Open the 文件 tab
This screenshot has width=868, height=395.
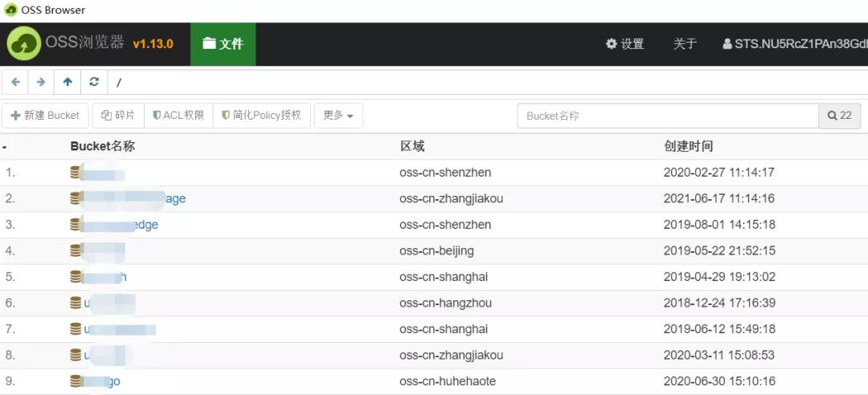tap(223, 44)
